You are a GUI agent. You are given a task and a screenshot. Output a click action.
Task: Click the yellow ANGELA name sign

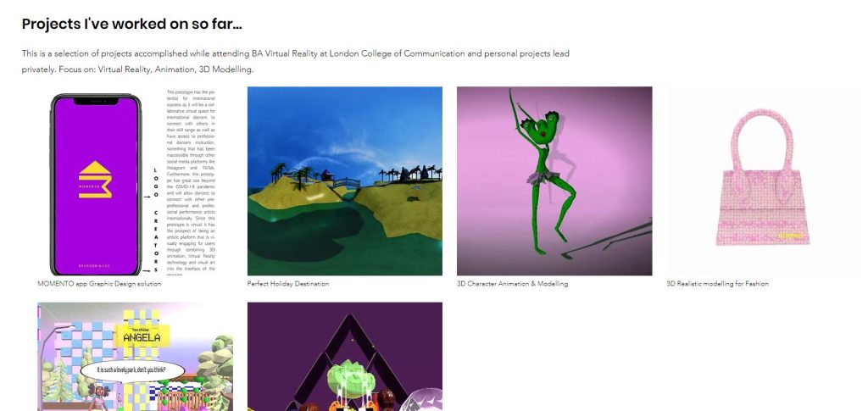[x=142, y=336]
